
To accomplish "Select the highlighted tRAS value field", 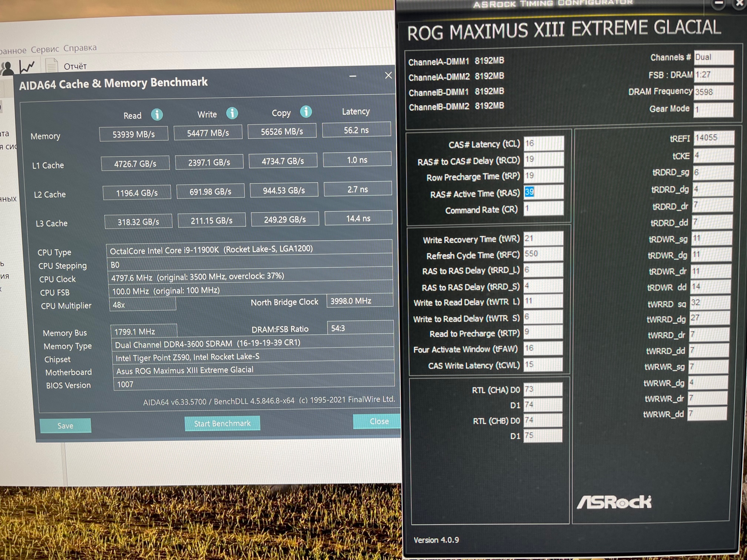I will (543, 192).
